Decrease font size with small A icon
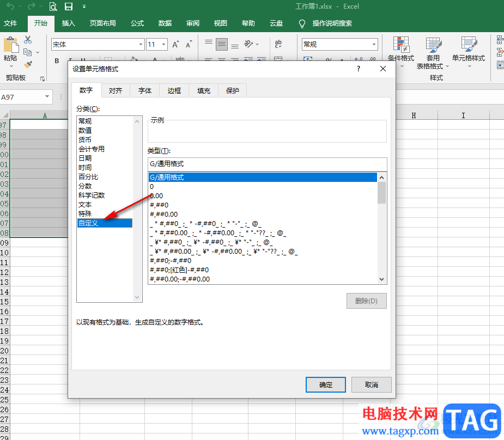The height and width of the screenshot is (440, 504). coord(189,44)
